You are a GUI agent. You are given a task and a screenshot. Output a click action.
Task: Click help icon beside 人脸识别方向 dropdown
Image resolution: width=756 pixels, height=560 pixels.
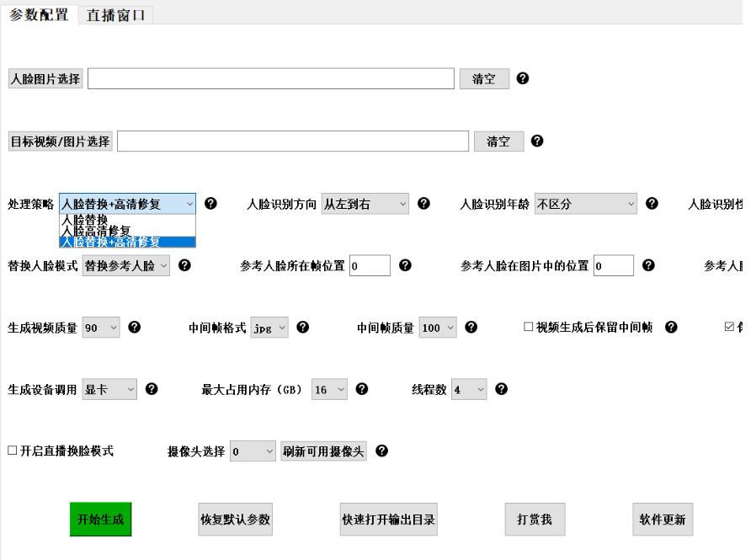point(423,203)
